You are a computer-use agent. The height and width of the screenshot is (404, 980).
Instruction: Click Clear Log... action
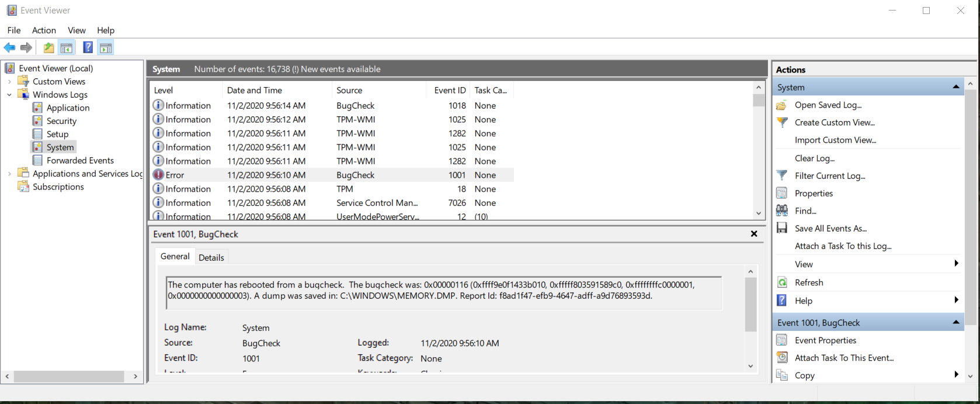[x=814, y=158]
